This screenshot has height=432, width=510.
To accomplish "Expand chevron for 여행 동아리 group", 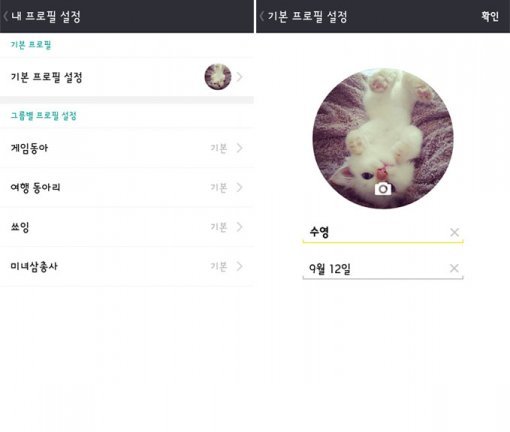I will click(x=239, y=187).
